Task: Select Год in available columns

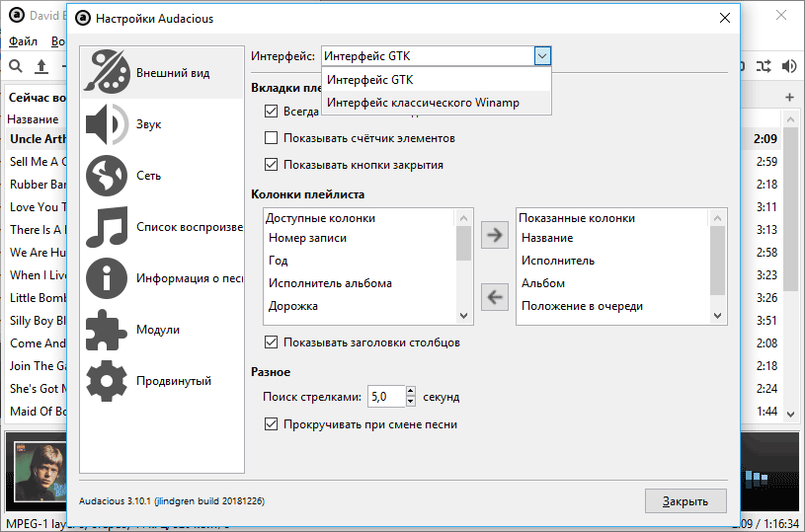Action: point(360,261)
